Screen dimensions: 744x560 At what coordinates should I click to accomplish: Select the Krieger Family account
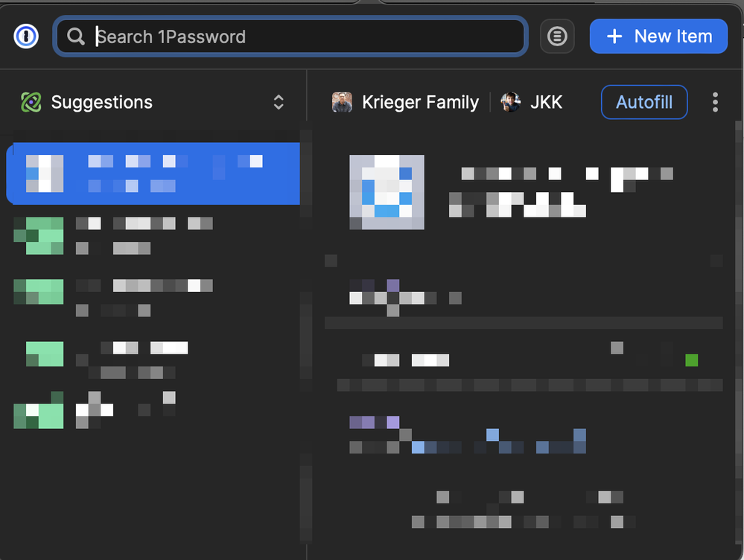406,102
